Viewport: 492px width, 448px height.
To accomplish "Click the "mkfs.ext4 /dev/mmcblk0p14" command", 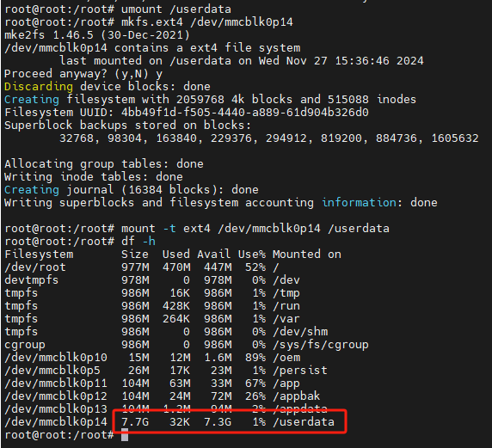I will (207, 22).
